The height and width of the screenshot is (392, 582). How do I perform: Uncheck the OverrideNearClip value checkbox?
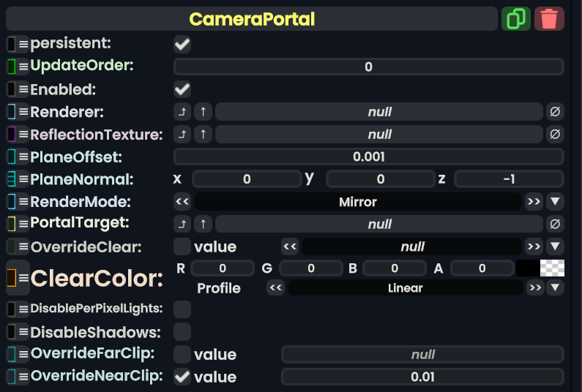pyautogui.click(x=182, y=377)
